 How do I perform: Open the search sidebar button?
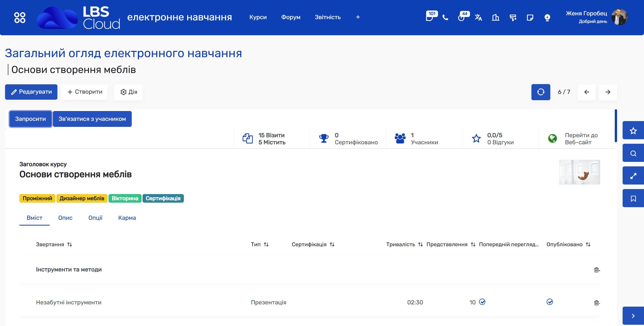coord(633,153)
